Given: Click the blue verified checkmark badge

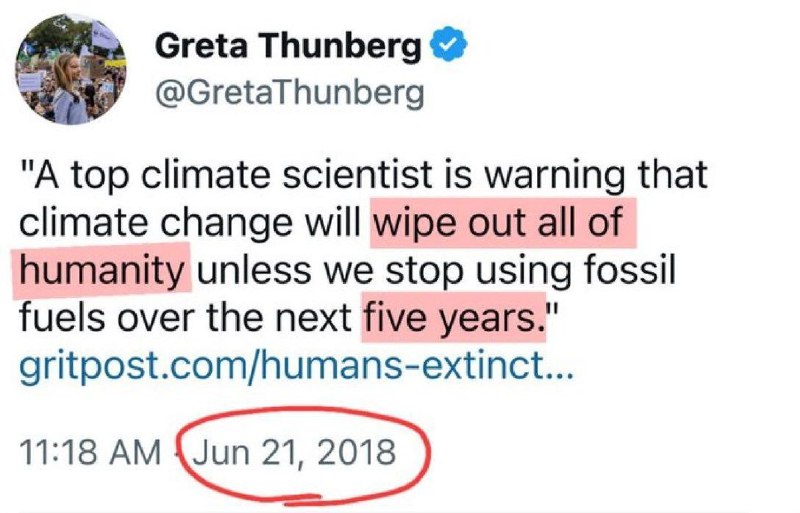Looking at the screenshot, I should [449, 45].
